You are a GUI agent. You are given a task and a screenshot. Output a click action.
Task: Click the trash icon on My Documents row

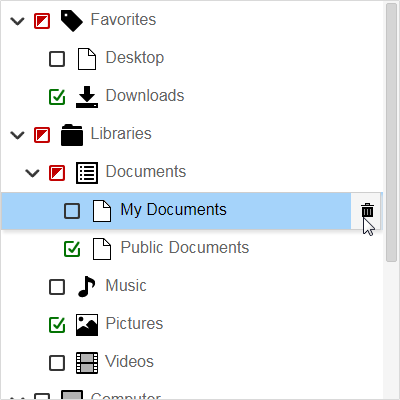point(367,211)
